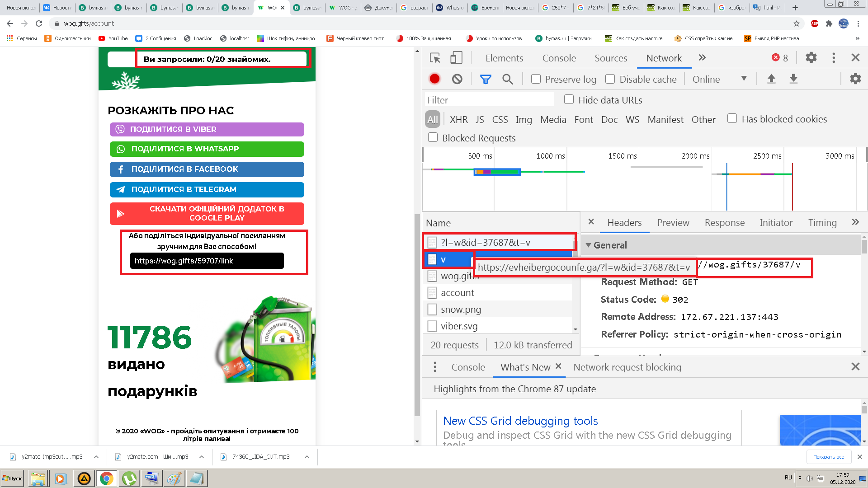Viewport: 868px width, 488px height.
Task: Enable the Disable cache checkbox
Action: 610,79
